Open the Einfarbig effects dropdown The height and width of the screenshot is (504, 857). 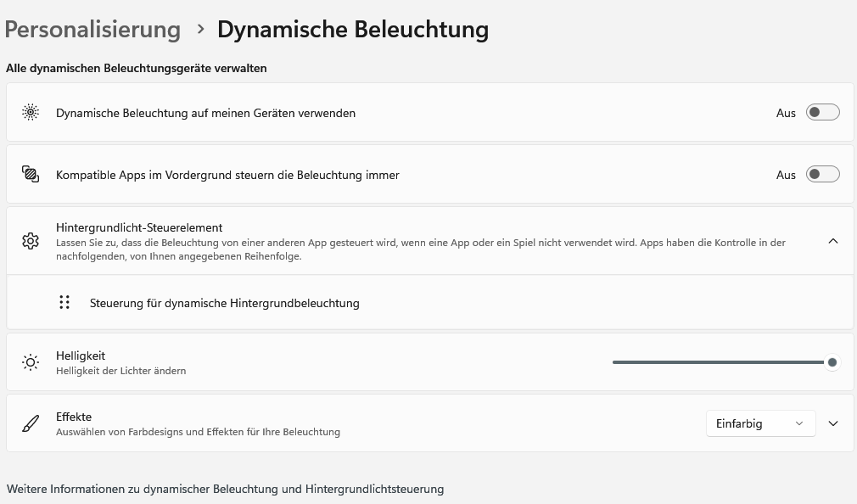[761, 423]
